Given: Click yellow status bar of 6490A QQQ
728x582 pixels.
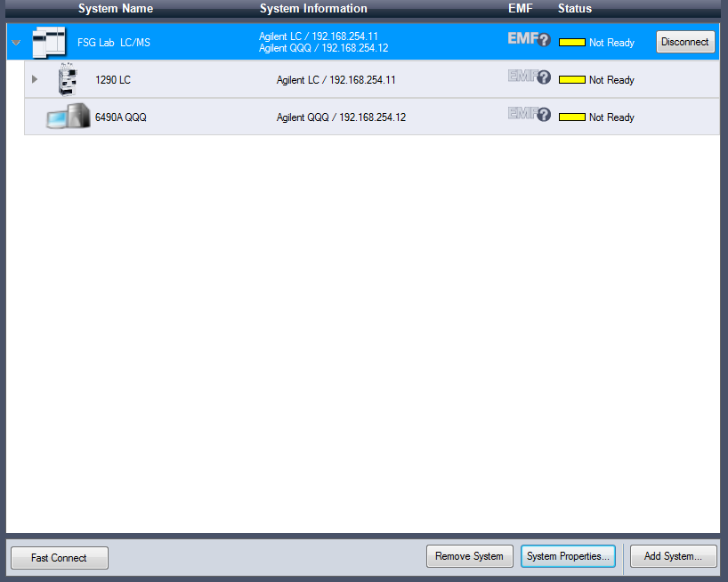Looking at the screenshot, I should pos(571,117).
